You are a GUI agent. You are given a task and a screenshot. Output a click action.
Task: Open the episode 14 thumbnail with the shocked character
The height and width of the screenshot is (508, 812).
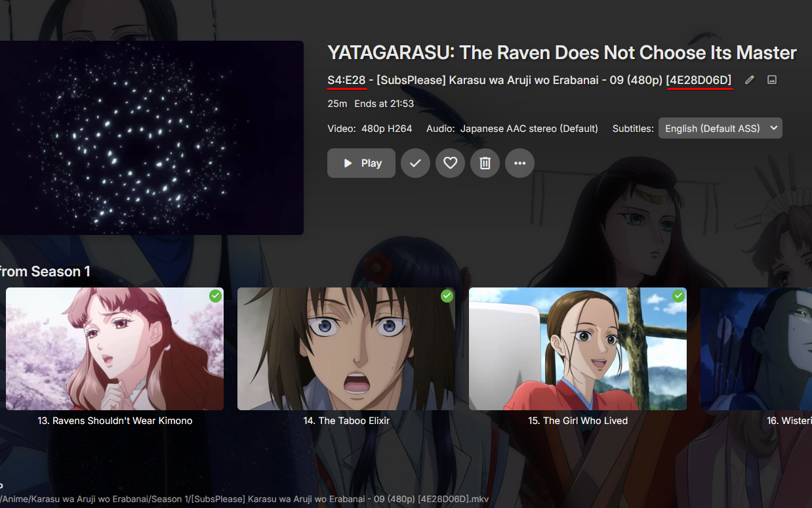click(346, 349)
